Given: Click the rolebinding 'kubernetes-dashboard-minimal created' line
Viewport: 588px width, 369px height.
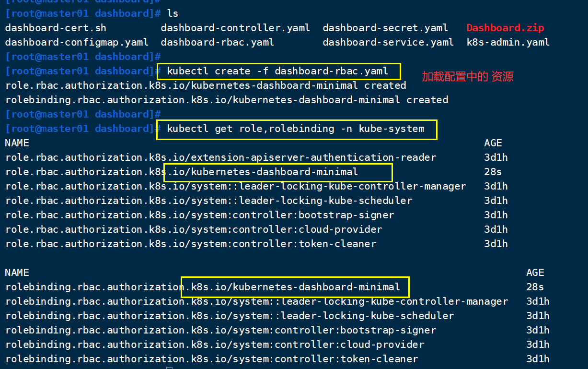Looking at the screenshot, I should tap(227, 100).
